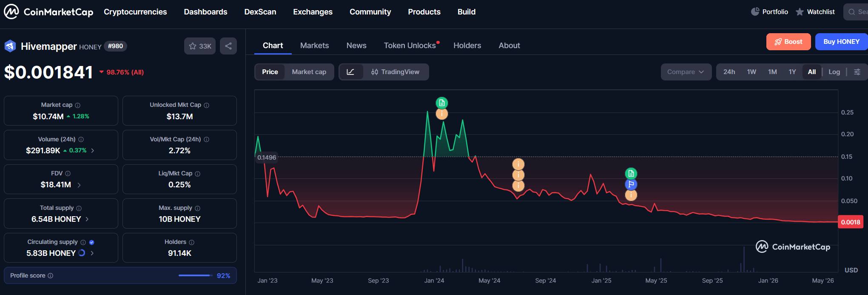Open Circulating supply info icon
The height and width of the screenshot is (295, 868).
(83, 242)
